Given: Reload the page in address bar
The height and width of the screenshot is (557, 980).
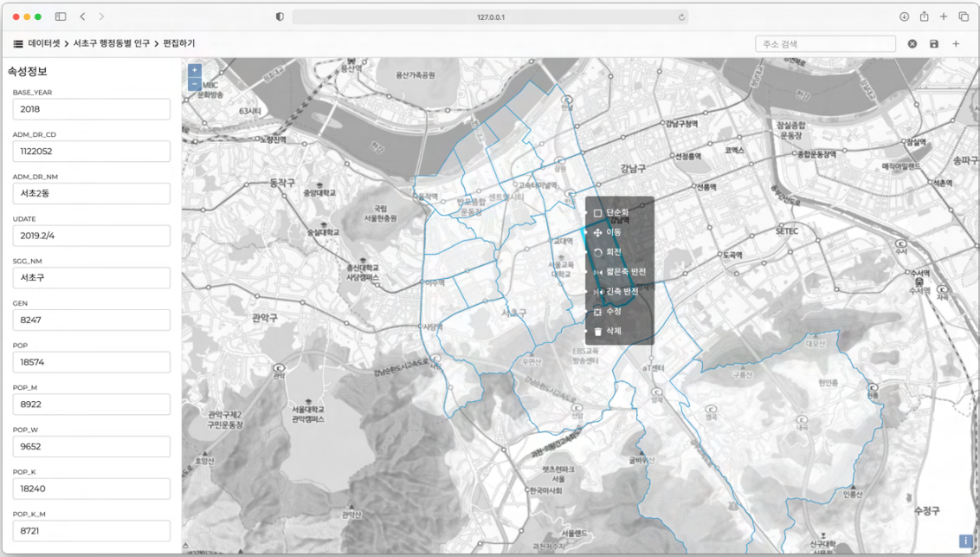Looking at the screenshot, I should [x=681, y=17].
